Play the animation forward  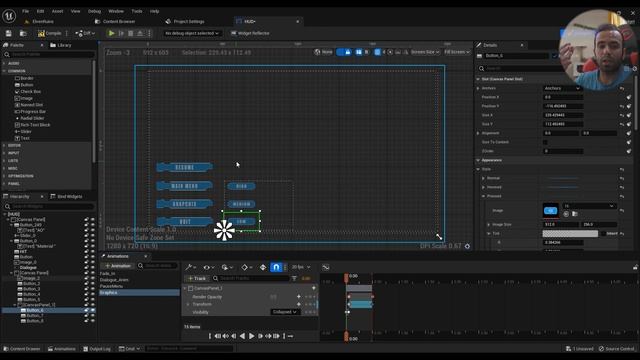(251, 336)
